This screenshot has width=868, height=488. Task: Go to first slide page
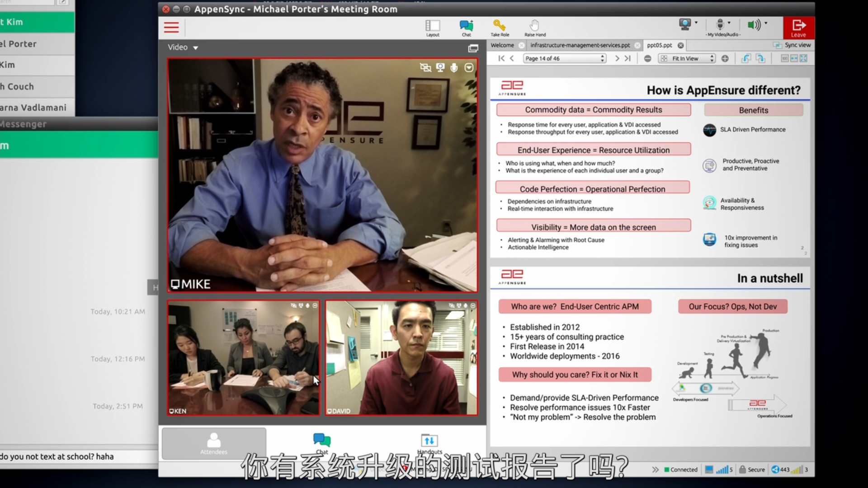[501, 58]
